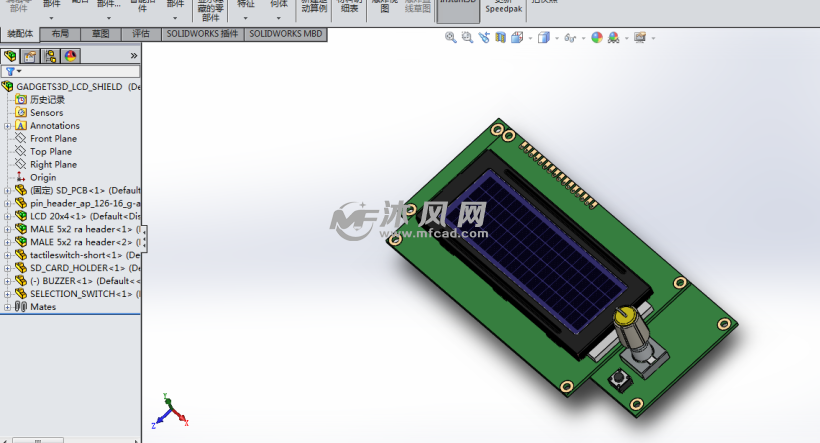Expand the Mates folder node
The width and height of the screenshot is (820, 443).
pos(7,307)
